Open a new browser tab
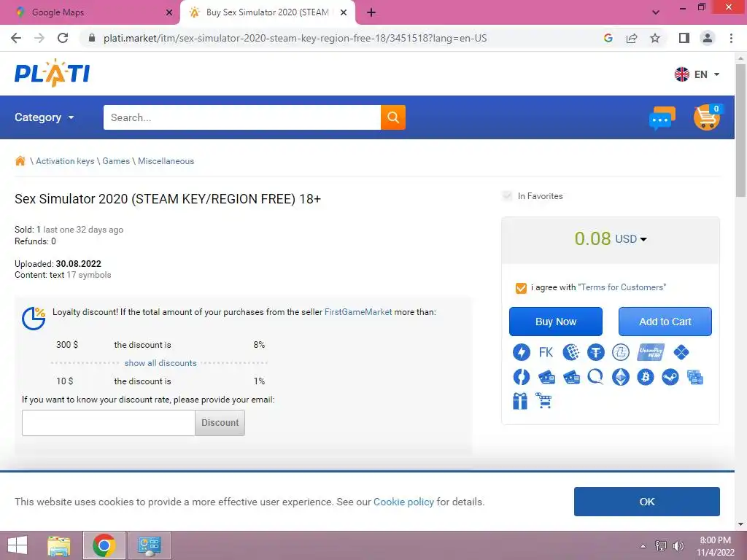The height and width of the screenshot is (560, 747). [371, 12]
